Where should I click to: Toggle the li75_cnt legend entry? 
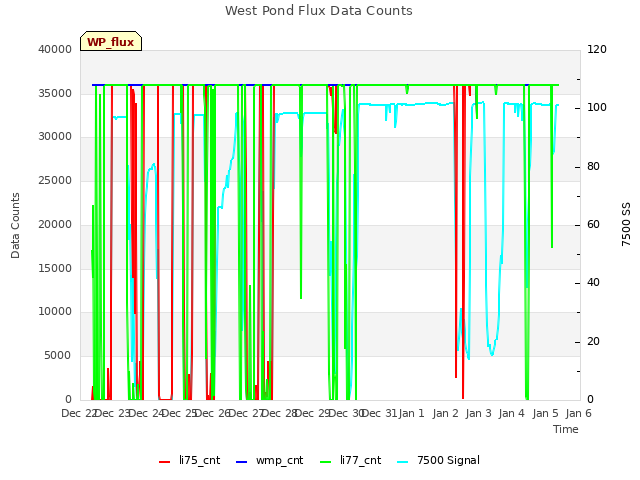pyautogui.click(x=189, y=460)
